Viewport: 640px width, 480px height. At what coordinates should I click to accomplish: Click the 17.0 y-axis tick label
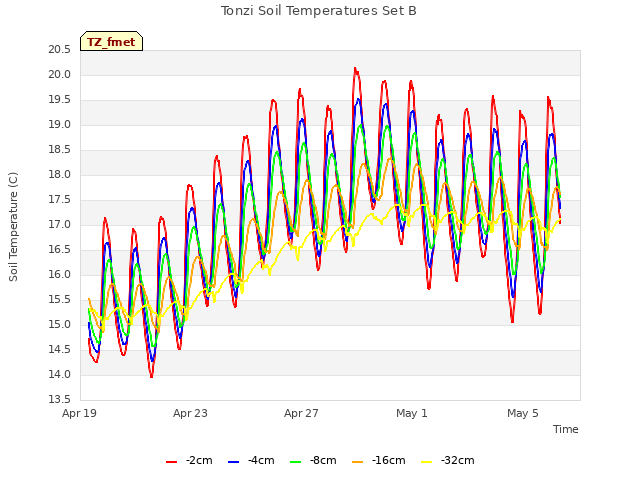pos(60,224)
